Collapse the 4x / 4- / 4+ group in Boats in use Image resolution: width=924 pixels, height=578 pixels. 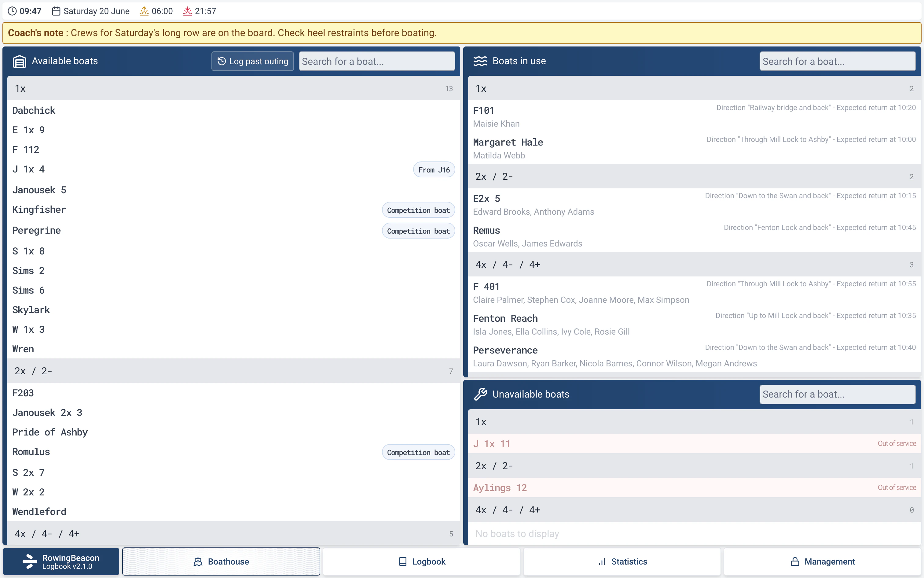(x=695, y=265)
